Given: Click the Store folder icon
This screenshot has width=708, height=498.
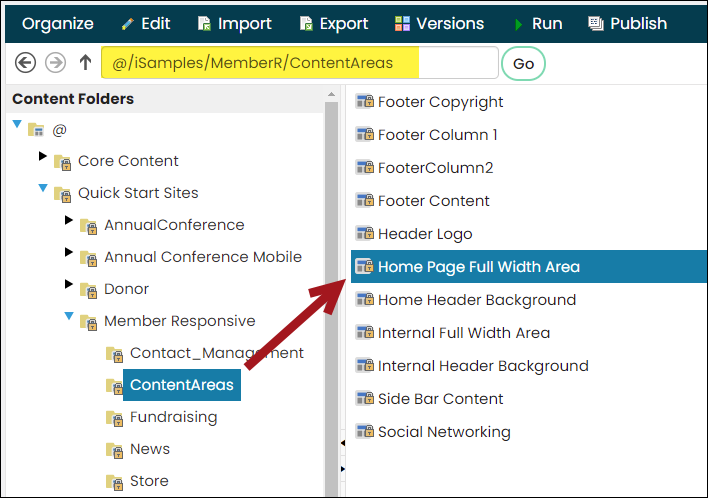Looking at the screenshot, I should tap(115, 483).
